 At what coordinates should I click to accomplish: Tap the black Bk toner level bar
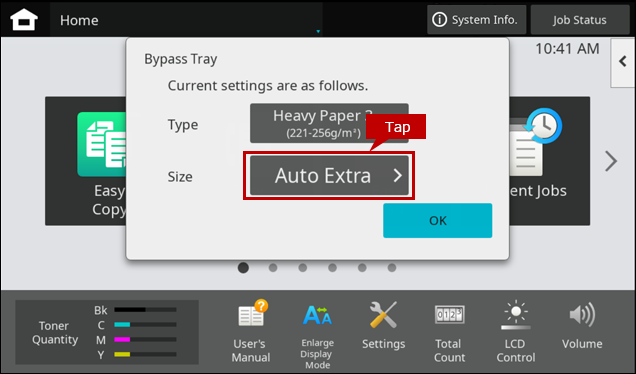[145, 310]
